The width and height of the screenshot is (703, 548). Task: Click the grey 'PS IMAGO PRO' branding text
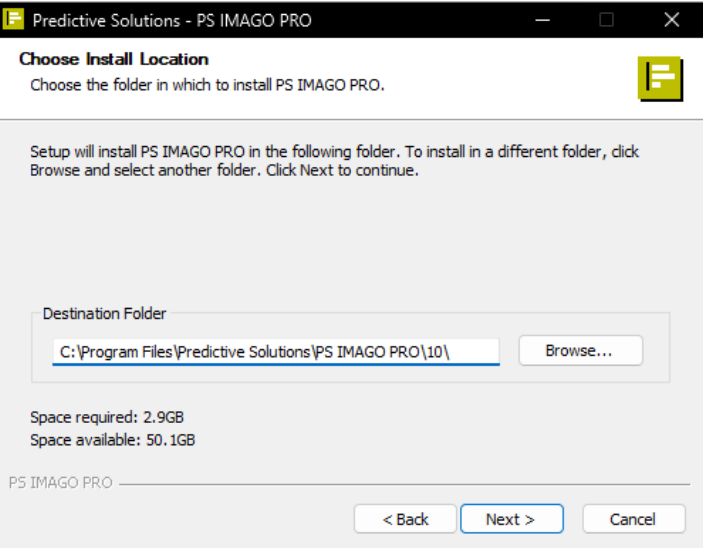point(61,483)
